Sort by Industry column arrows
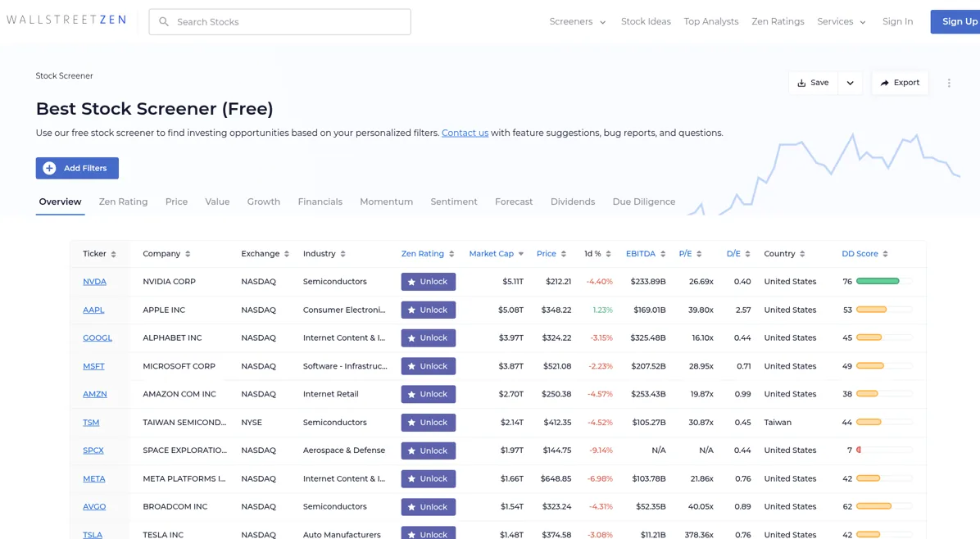 pyautogui.click(x=343, y=254)
